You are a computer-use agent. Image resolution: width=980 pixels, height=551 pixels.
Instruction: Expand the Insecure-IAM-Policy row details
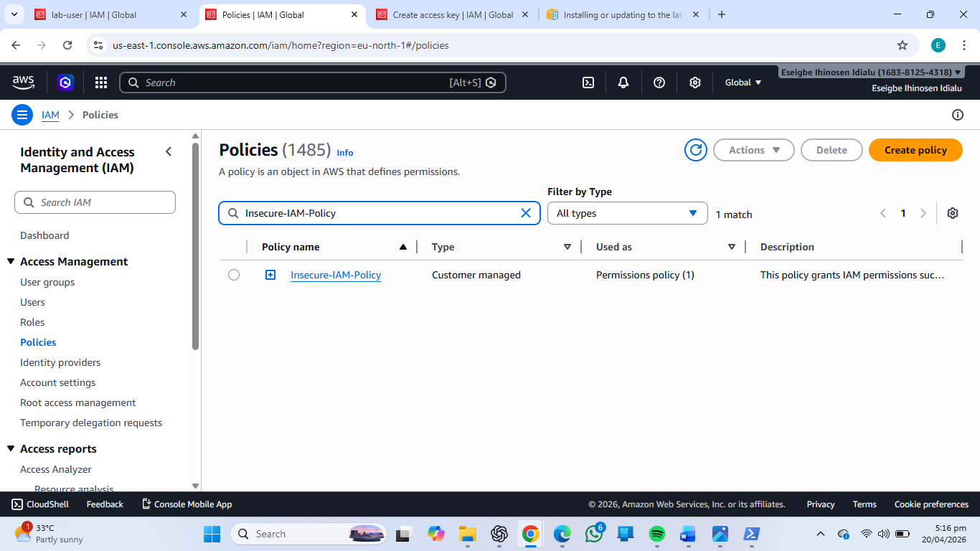(x=270, y=275)
